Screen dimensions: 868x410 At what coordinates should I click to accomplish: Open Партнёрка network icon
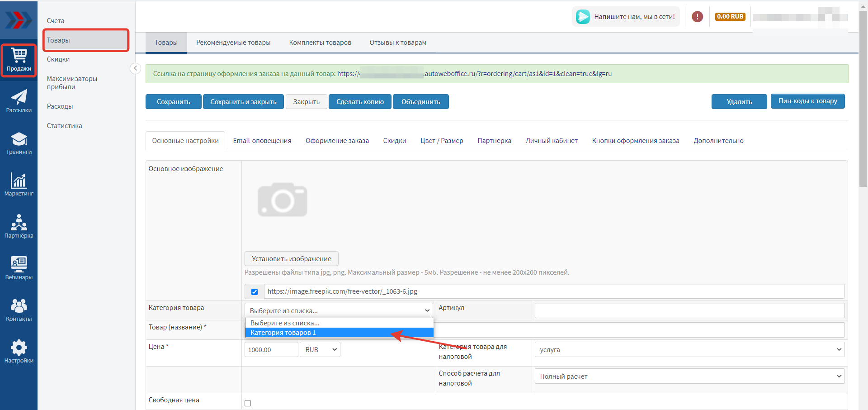click(19, 226)
